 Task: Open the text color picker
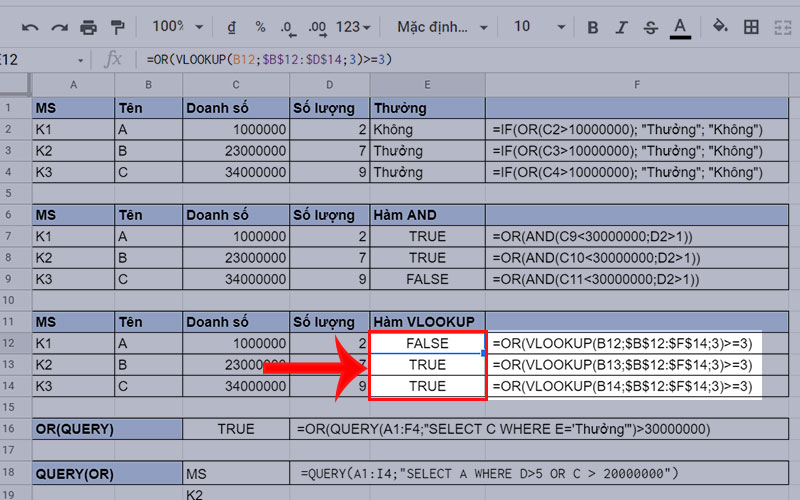point(681,26)
